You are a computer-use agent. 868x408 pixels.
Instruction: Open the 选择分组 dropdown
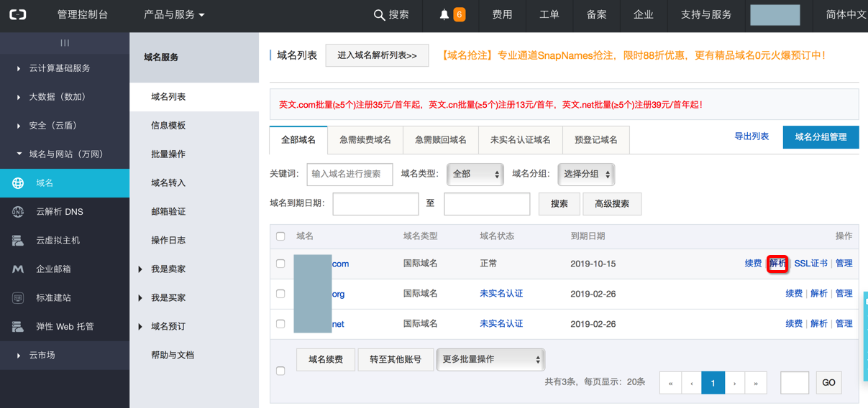tap(586, 175)
